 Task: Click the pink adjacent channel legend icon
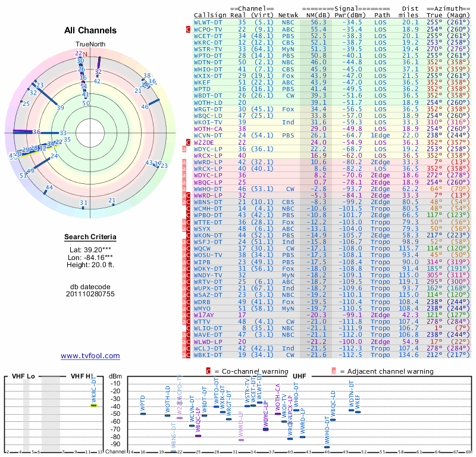(x=334, y=371)
